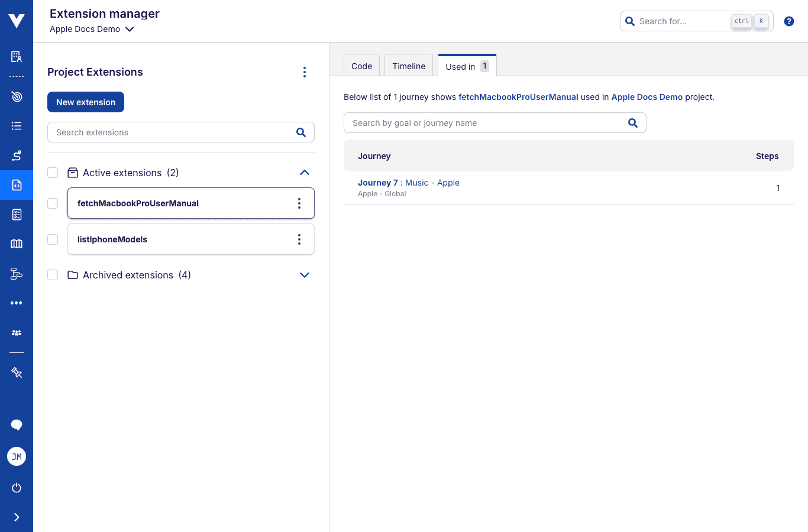Open Project Extensions three-dot menu
The width and height of the screenshot is (808, 532).
coord(305,72)
